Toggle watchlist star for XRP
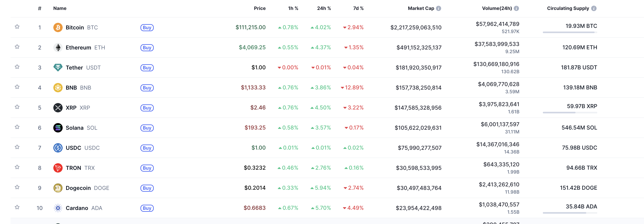 [17, 107]
